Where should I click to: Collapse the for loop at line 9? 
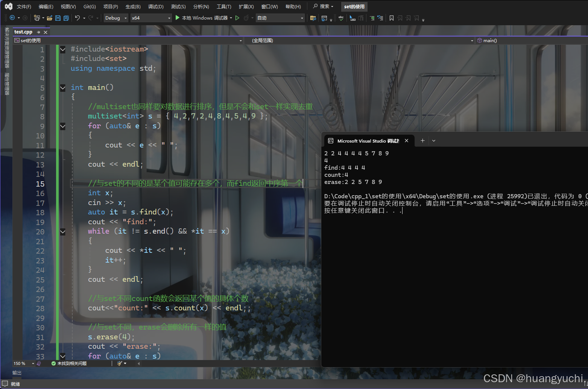62,126
